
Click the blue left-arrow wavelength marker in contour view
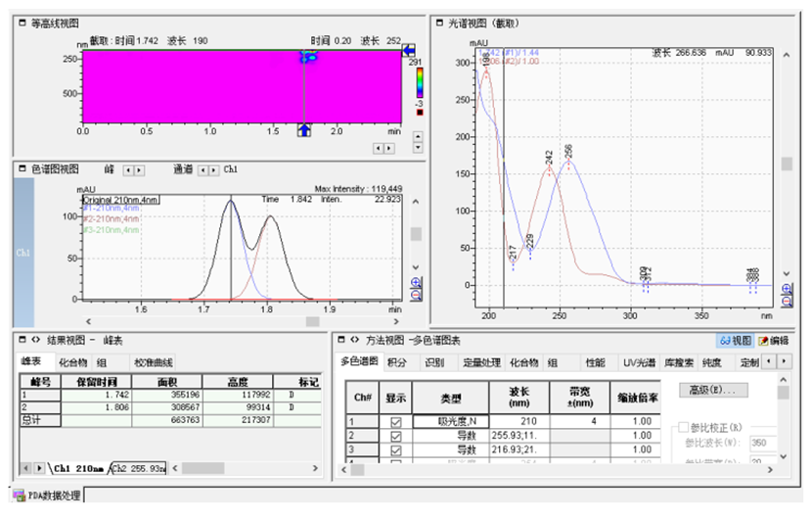point(409,50)
